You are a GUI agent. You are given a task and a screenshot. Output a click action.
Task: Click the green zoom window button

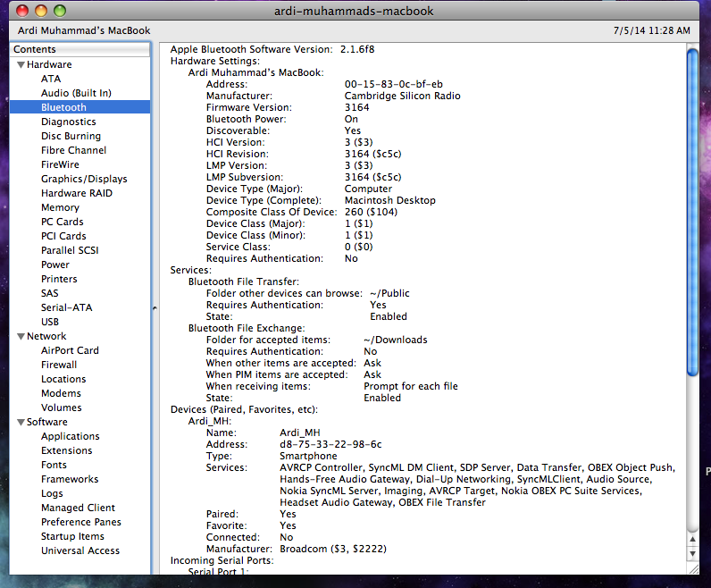coord(60,11)
